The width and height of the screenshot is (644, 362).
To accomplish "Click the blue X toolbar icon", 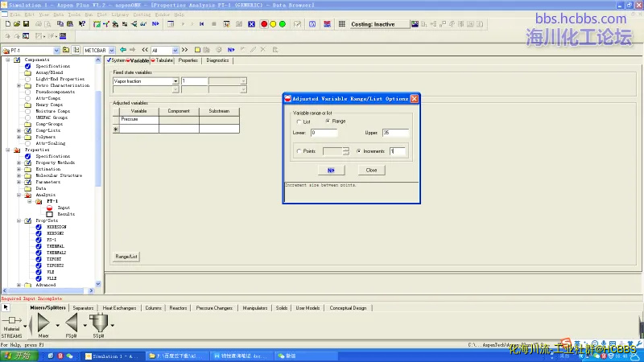I will 251,24.
